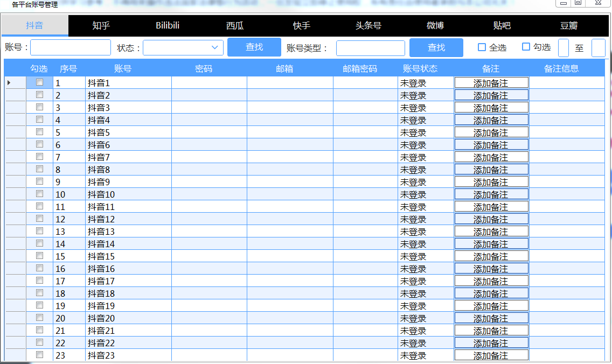This screenshot has width=612, height=364.
Task: Click the row selector arrow for row 1
Action: pos(9,83)
